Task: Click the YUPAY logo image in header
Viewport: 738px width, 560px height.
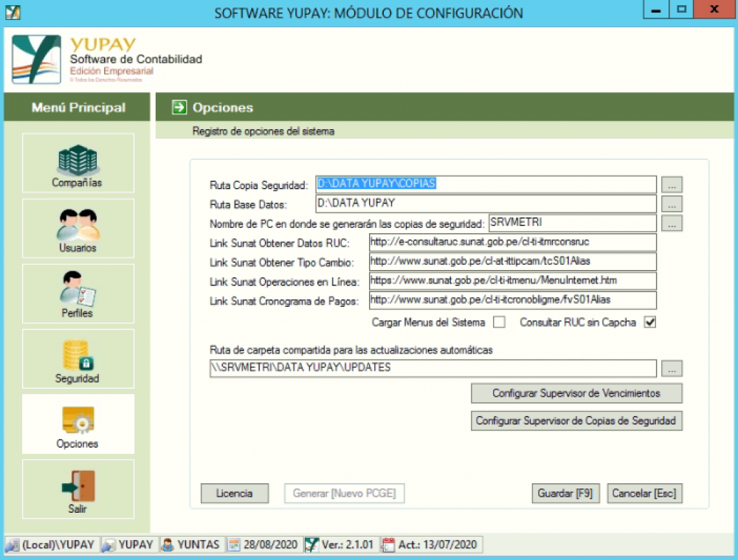Action: click(x=36, y=59)
